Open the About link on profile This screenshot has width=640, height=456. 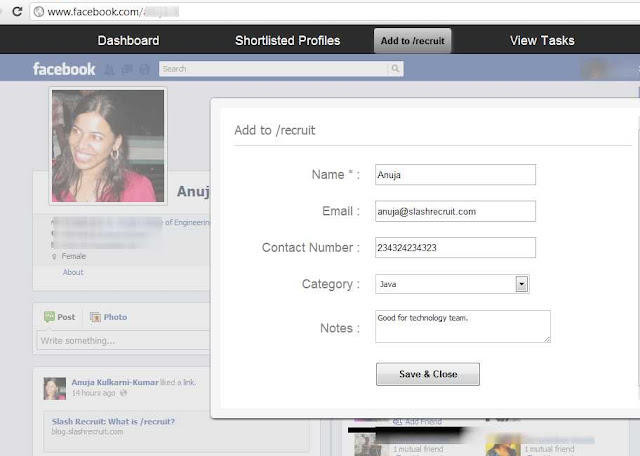point(73,272)
